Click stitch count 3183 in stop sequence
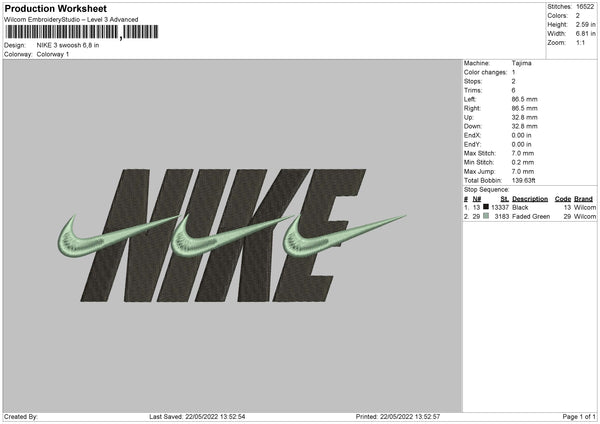The image size is (600, 424). (x=502, y=217)
